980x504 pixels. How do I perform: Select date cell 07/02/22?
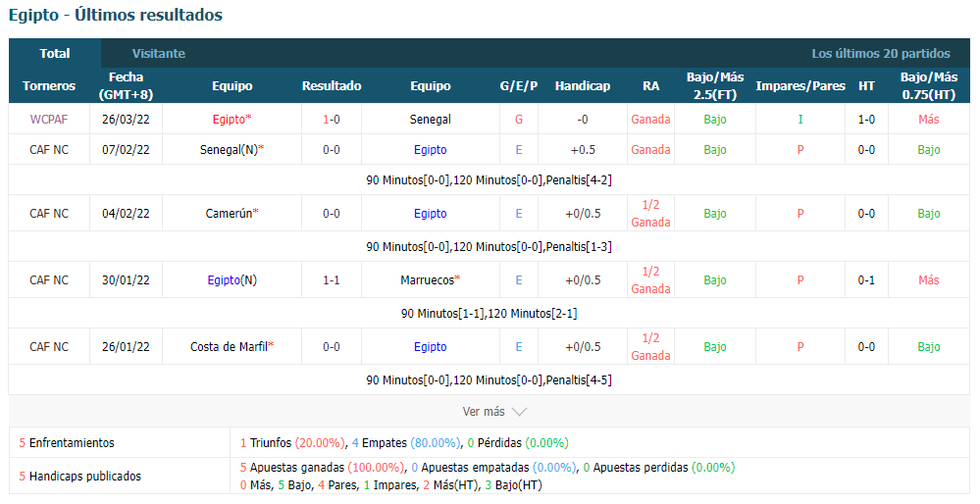tap(126, 149)
